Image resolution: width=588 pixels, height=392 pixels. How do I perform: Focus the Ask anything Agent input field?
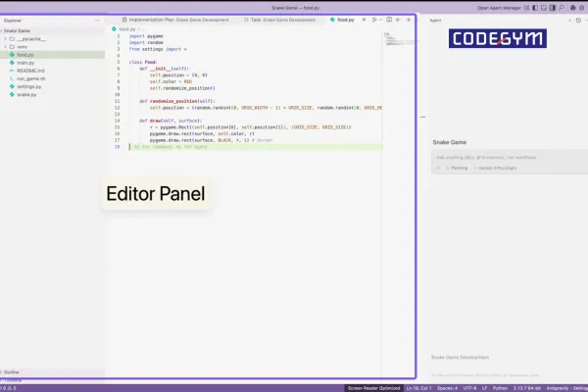click(510, 158)
